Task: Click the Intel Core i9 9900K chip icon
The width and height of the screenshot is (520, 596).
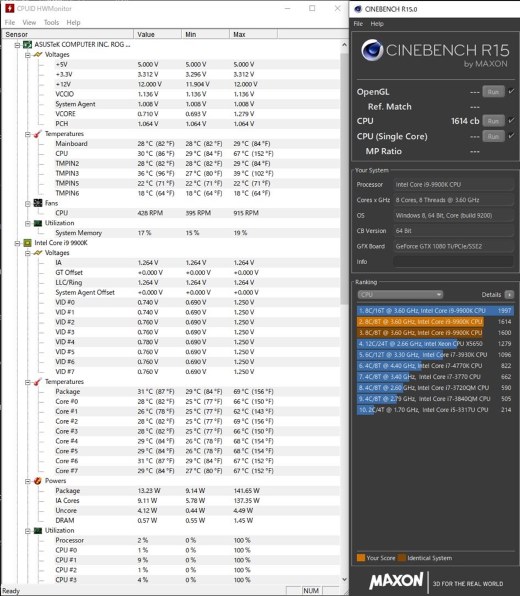Action: [x=27, y=243]
